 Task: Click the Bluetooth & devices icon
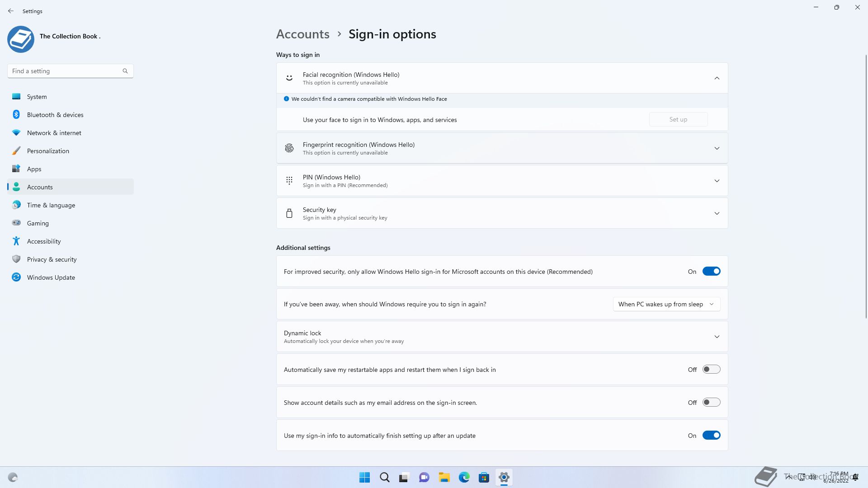point(16,114)
